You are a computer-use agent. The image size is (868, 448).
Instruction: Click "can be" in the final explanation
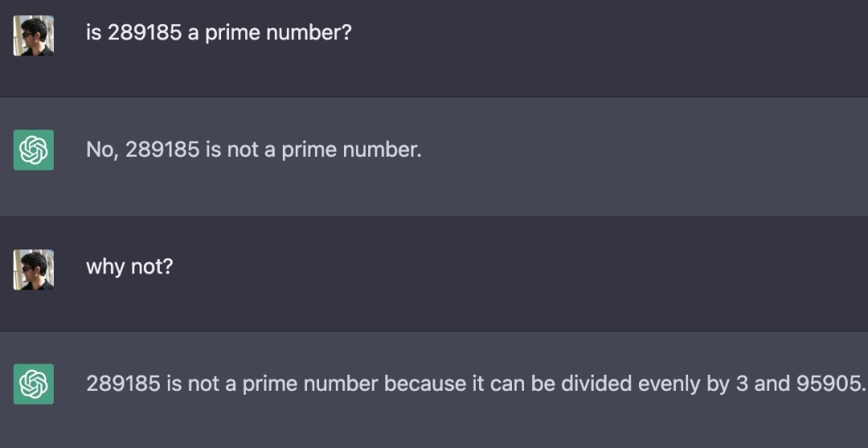(x=522, y=384)
